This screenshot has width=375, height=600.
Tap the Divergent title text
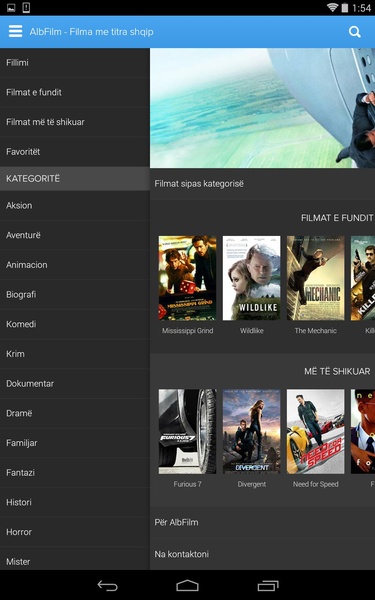pos(252,484)
